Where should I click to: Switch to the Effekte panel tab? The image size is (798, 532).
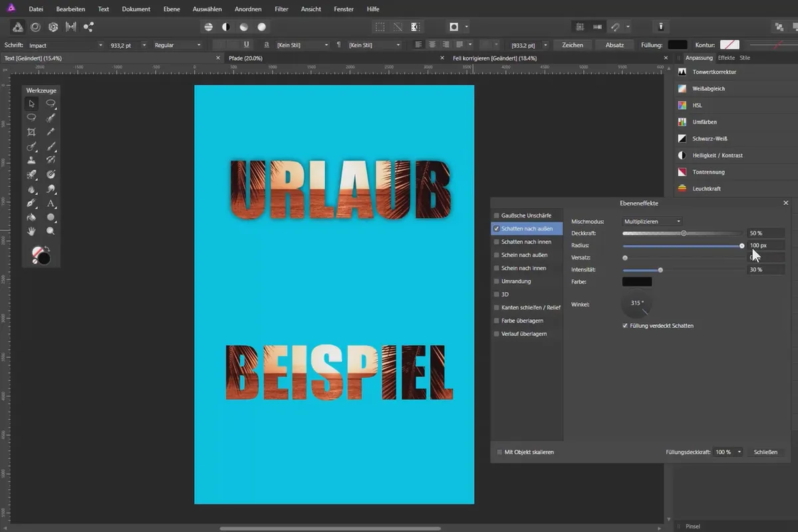click(726, 58)
